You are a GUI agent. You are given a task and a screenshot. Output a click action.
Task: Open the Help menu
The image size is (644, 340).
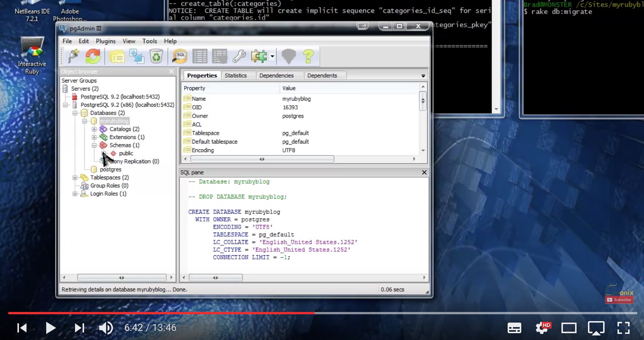(x=170, y=41)
